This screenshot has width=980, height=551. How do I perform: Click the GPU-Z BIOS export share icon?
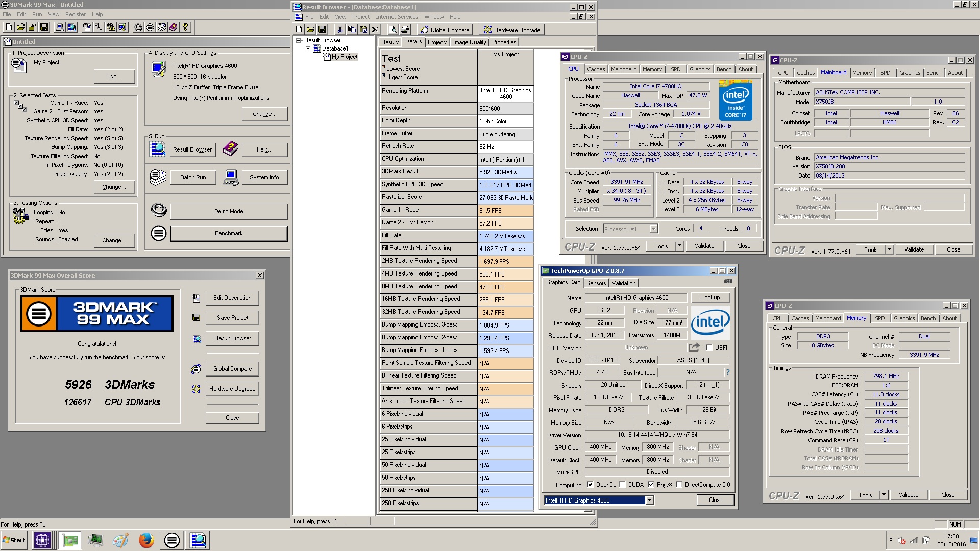point(694,347)
